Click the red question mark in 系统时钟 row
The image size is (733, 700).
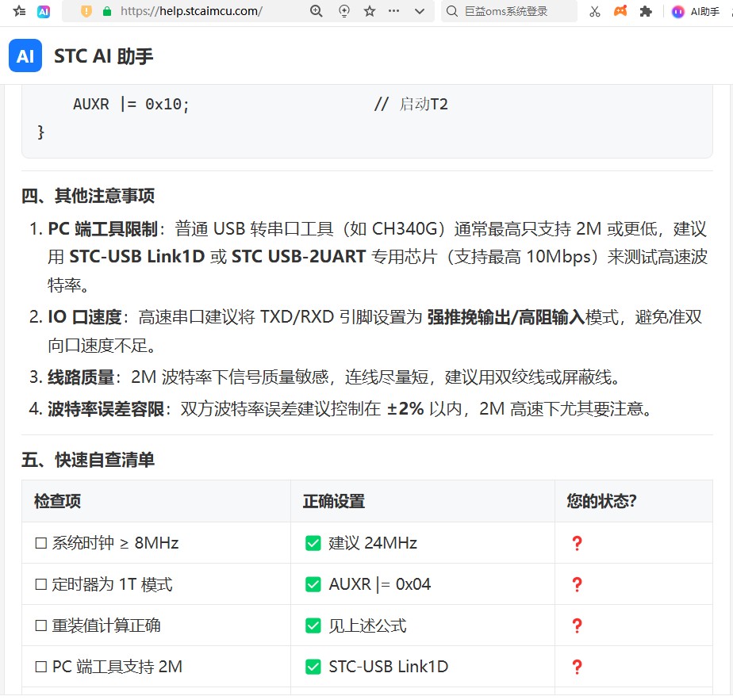577,543
